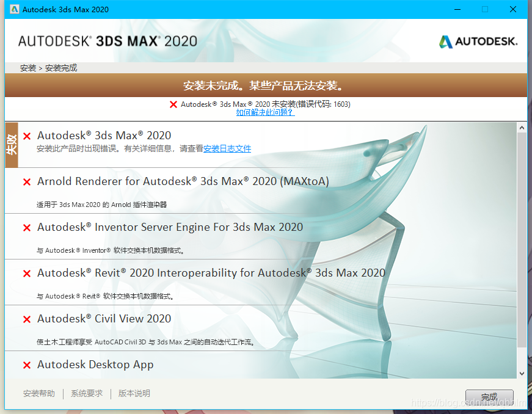Viewport: 532px width, 414px height.
Task: Select Autodesk Desktop App title
Action: coord(95,365)
